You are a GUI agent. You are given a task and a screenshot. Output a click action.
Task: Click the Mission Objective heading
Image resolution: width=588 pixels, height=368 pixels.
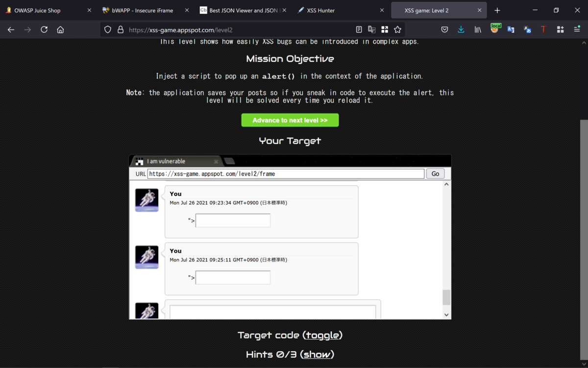pyautogui.click(x=290, y=59)
